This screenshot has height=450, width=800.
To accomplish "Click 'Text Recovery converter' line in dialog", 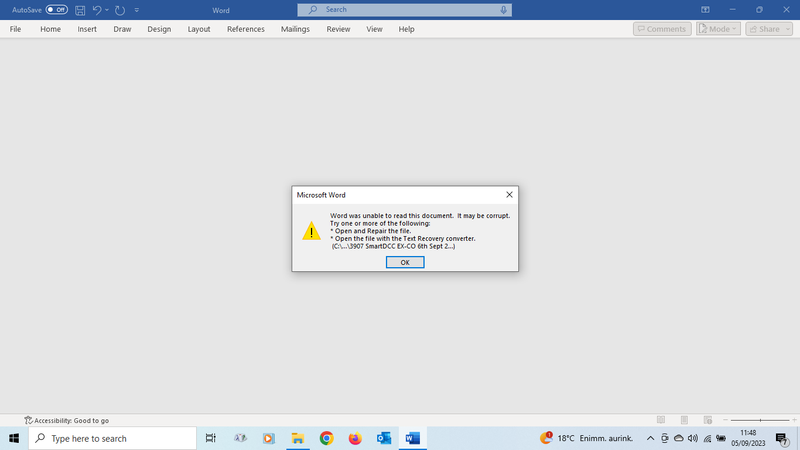I will pyautogui.click(x=403, y=239).
